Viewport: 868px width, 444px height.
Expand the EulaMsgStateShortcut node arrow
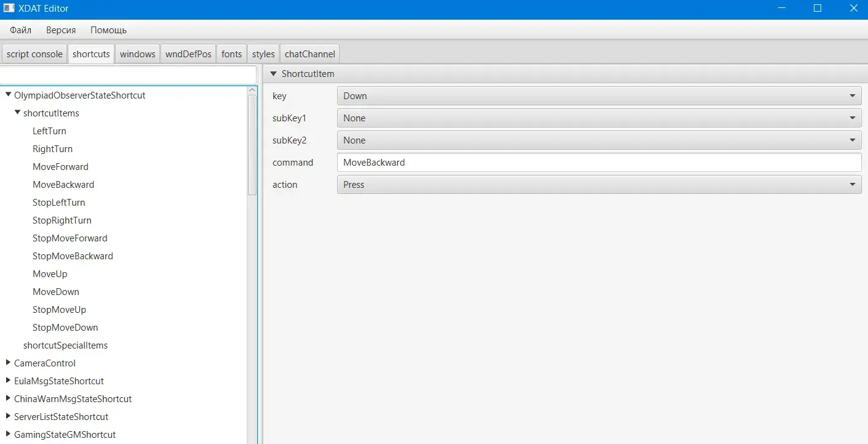pos(8,381)
